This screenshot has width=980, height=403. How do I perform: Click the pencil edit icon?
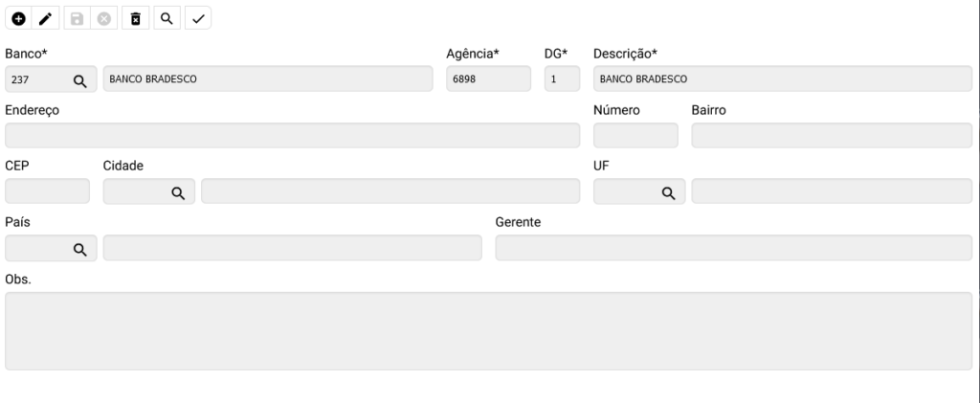point(45,18)
